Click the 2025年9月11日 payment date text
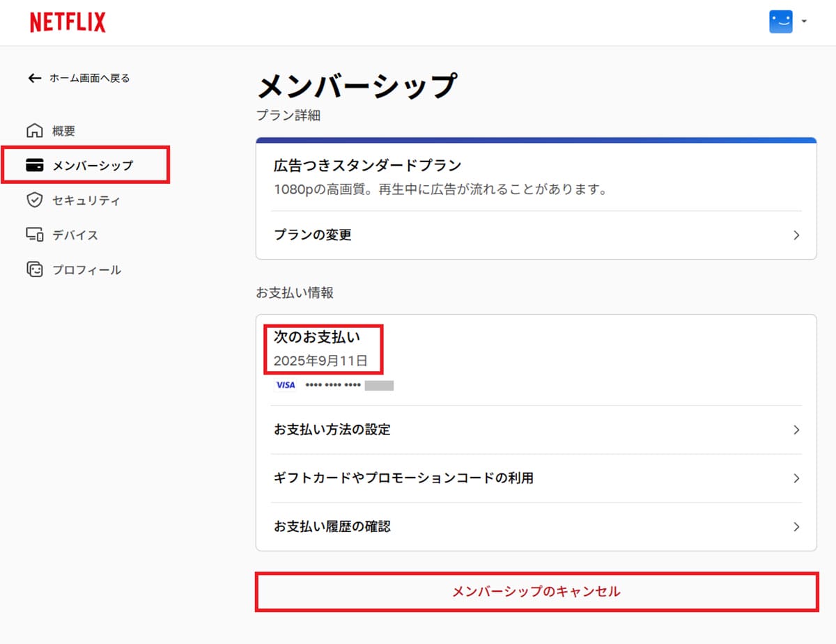The height and width of the screenshot is (644, 836). pyautogui.click(x=320, y=361)
